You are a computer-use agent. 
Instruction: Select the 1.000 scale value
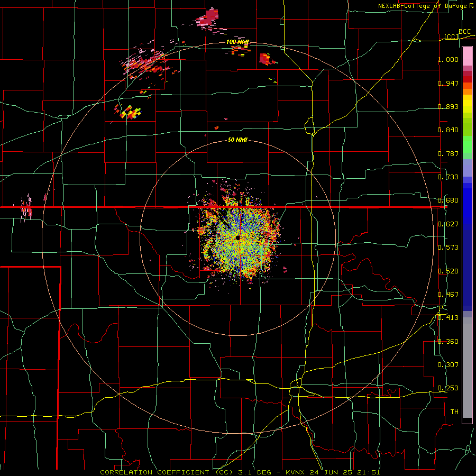pyautogui.click(x=448, y=59)
